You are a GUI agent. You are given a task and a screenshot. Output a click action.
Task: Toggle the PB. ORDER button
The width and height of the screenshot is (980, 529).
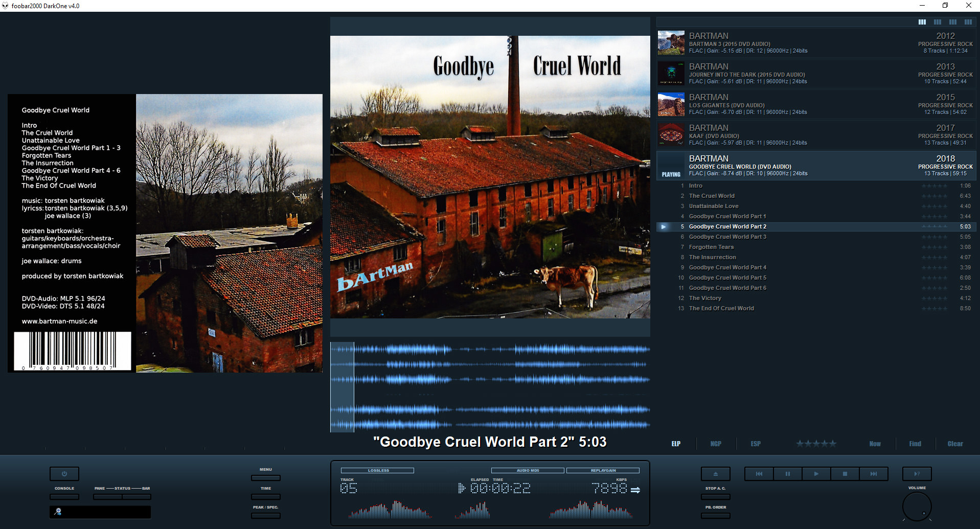[x=715, y=516]
